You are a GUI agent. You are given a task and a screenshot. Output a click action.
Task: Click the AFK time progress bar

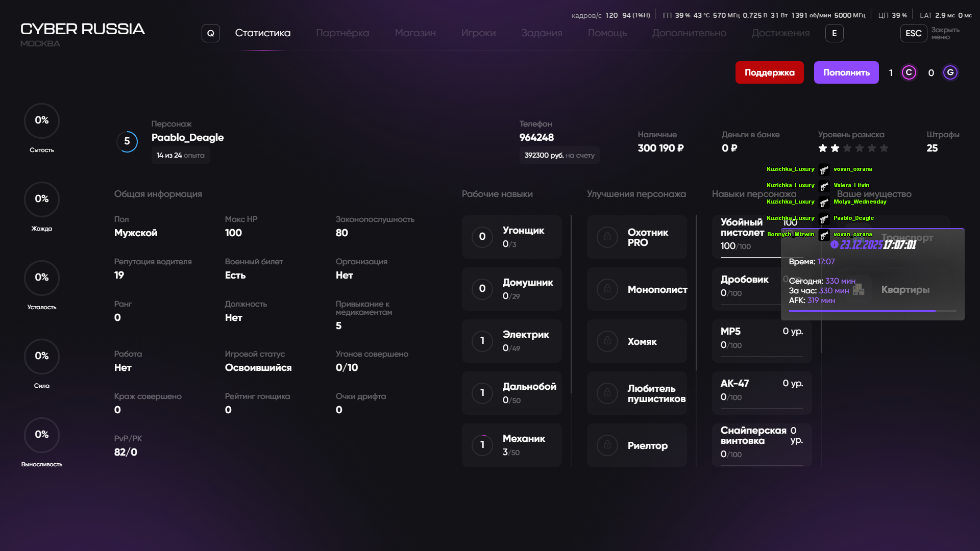point(872,311)
